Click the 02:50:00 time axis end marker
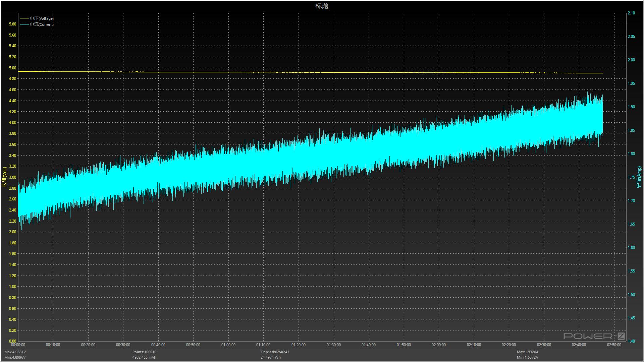The height and width of the screenshot is (362, 644). pos(614,345)
